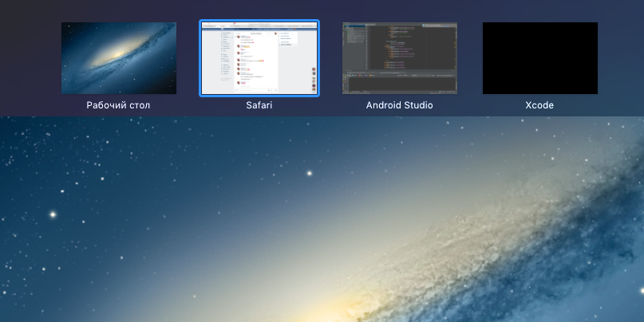Switch to the black Xcode space thumbnail
The image size is (644, 322).
(x=539, y=58)
